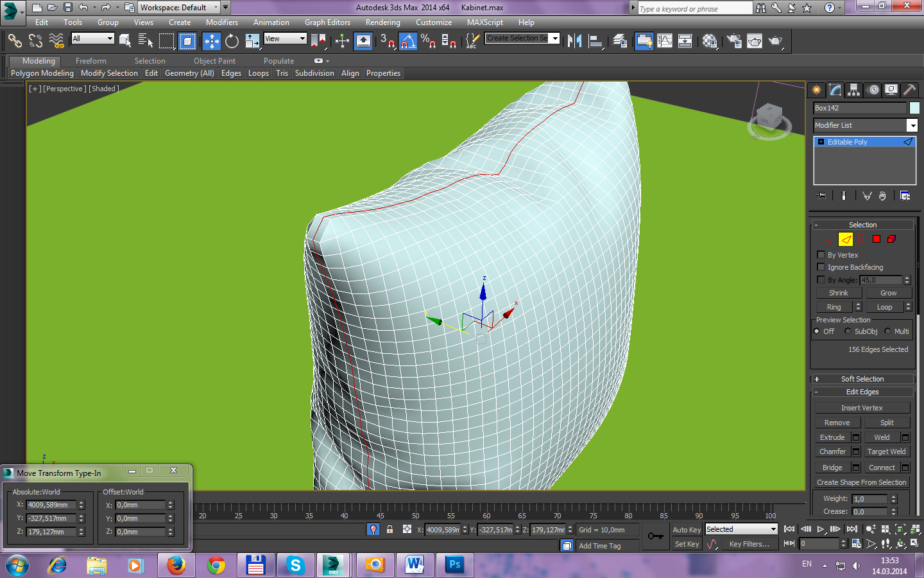Open Select by Name list icon
Image resolution: width=924 pixels, height=578 pixels.
coord(146,41)
